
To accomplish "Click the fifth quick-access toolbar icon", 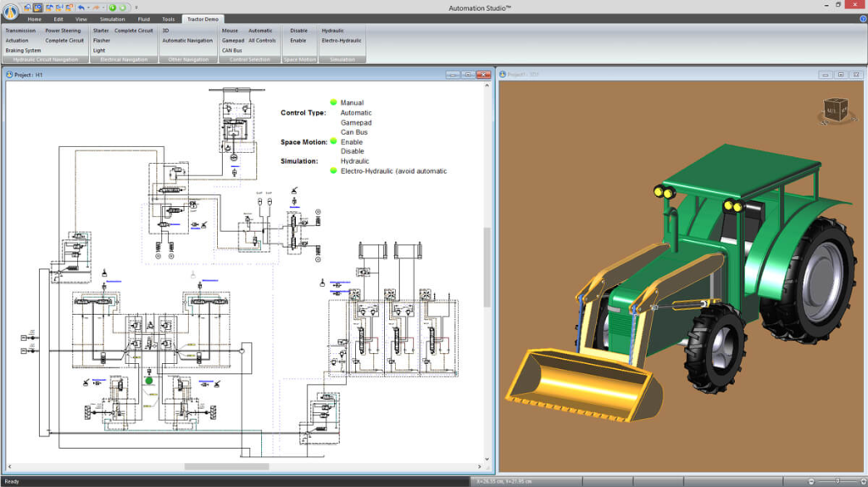I will point(70,8).
